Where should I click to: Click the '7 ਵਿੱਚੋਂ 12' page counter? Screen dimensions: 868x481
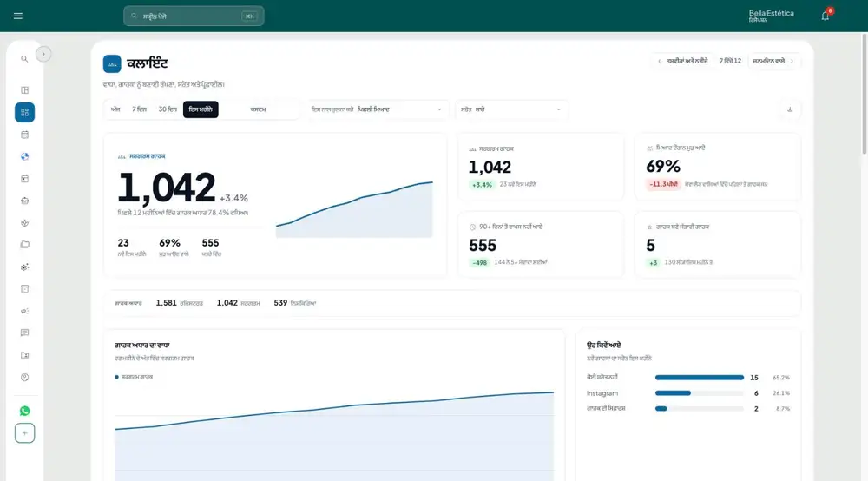click(x=730, y=61)
